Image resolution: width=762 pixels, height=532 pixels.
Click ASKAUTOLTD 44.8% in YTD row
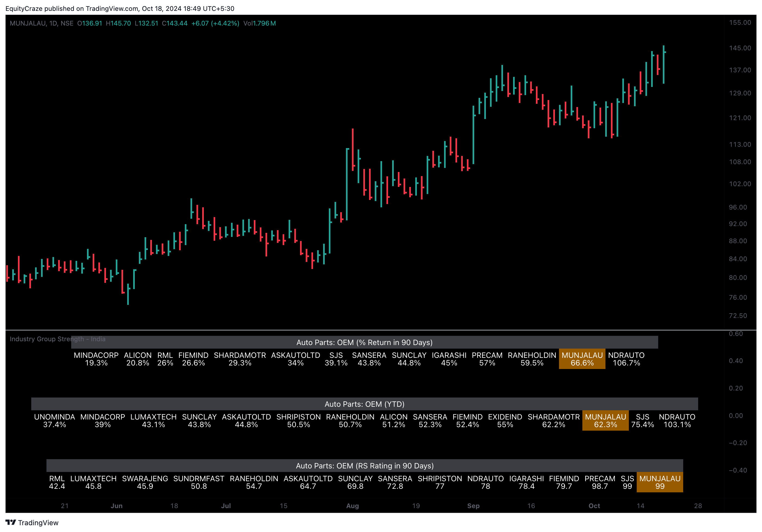(x=246, y=421)
